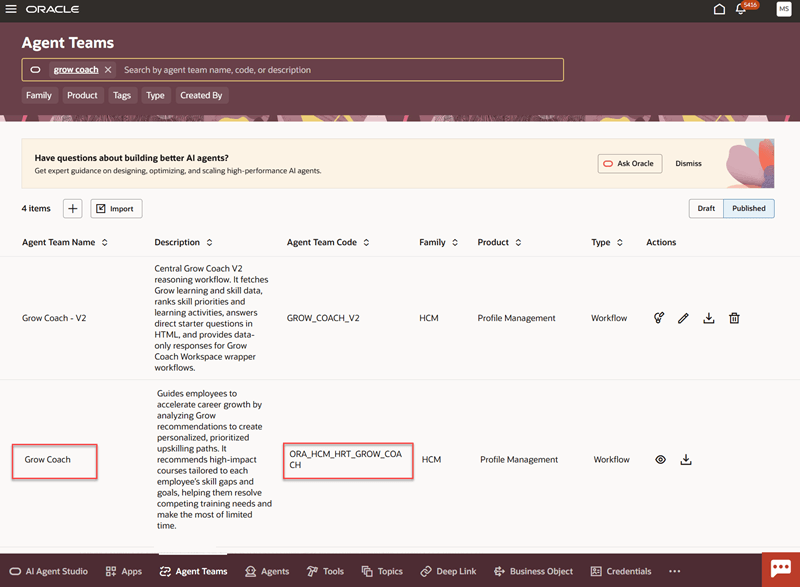The width and height of the screenshot is (800, 587).
Task: Open the Business Object tab
Action: (x=533, y=571)
